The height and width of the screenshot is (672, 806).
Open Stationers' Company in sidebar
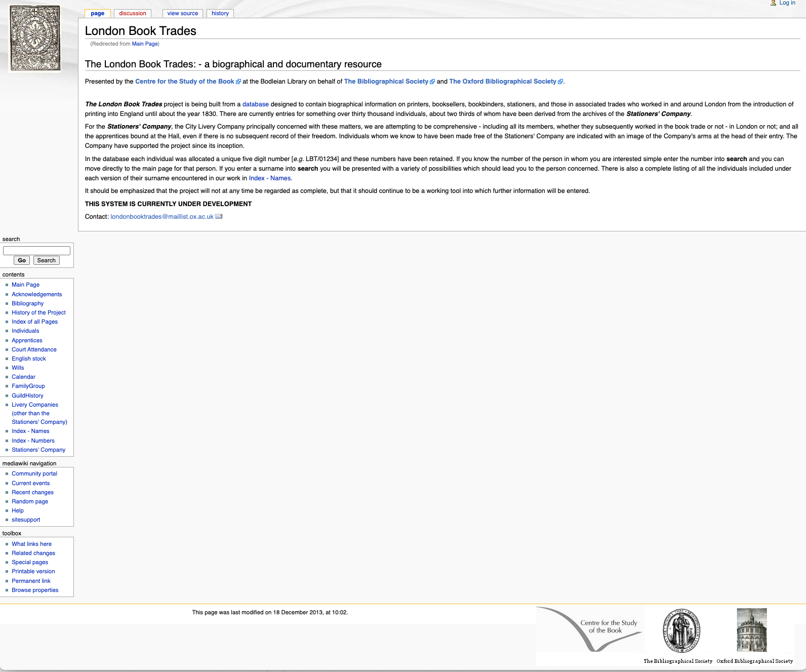point(38,450)
